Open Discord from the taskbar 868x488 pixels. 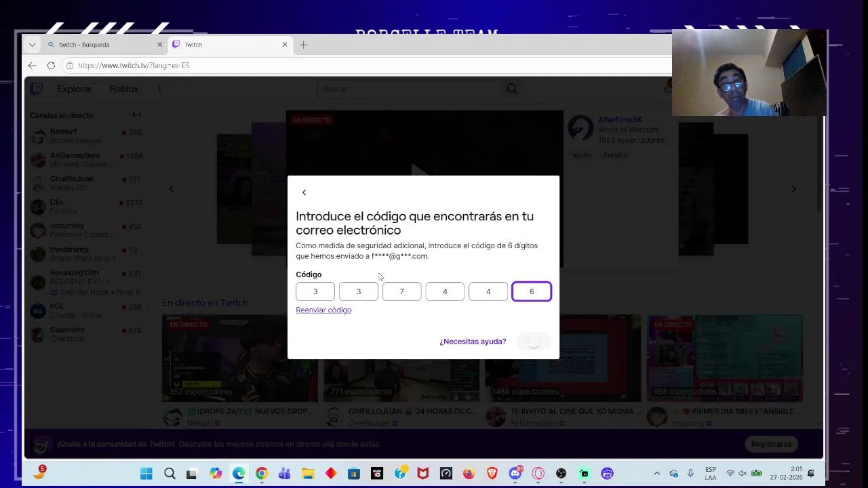point(515,473)
